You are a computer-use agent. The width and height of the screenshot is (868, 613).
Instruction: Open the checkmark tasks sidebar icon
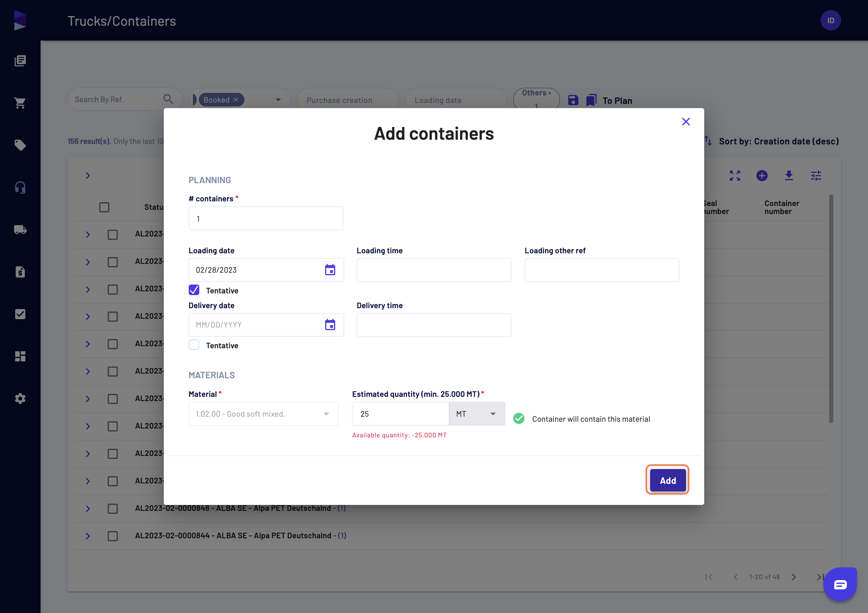tap(20, 314)
